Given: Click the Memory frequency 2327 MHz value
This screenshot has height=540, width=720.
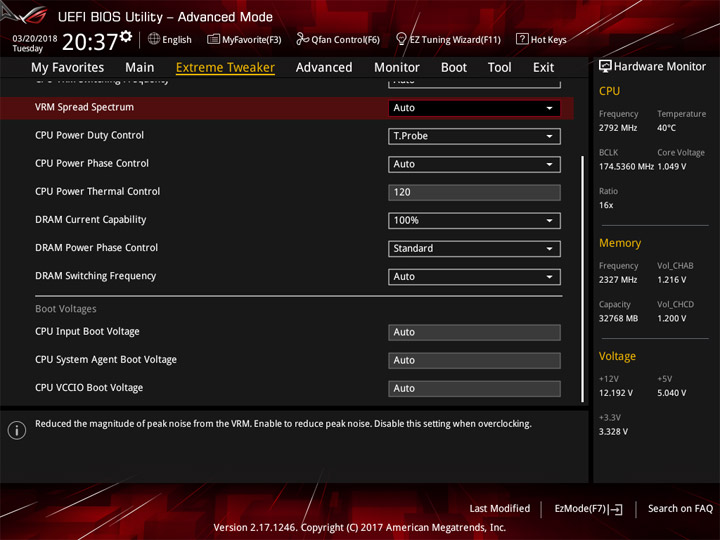Looking at the screenshot, I should click(x=618, y=280).
